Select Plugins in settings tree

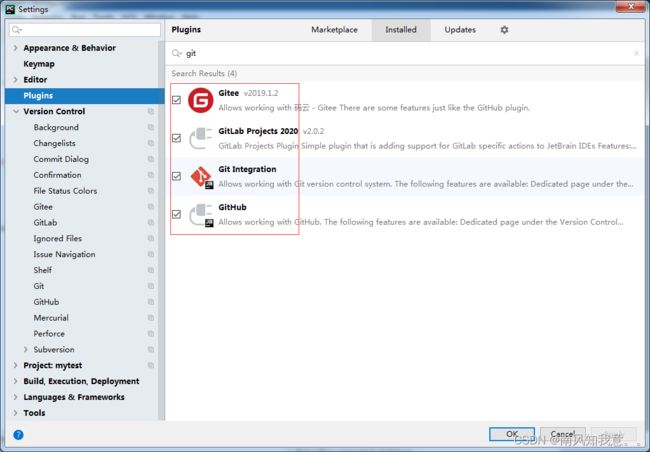tap(85, 95)
